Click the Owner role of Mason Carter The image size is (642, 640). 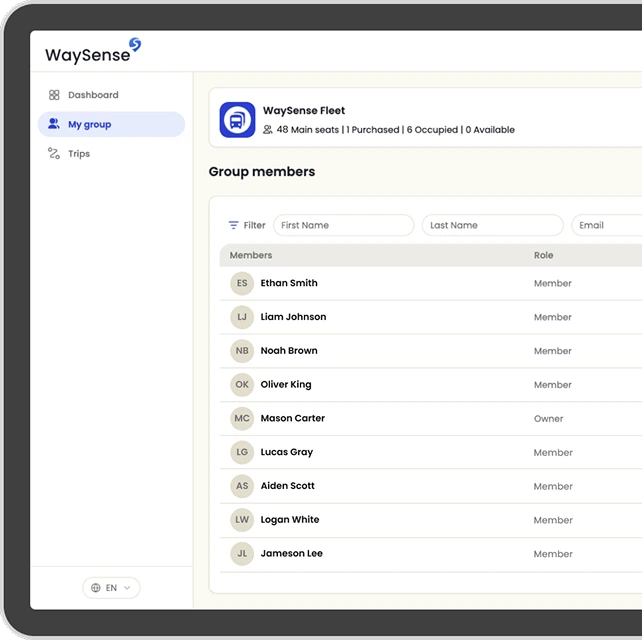click(549, 418)
